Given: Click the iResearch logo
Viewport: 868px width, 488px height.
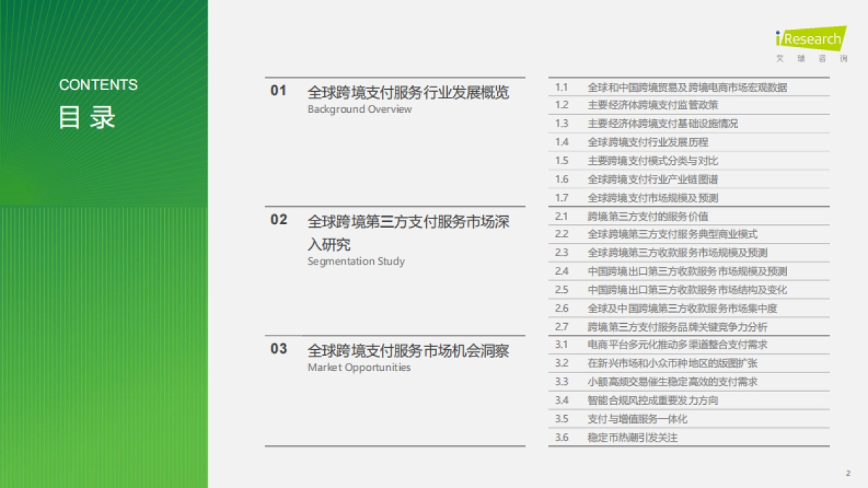Looking at the screenshot, I should click(809, 40).
